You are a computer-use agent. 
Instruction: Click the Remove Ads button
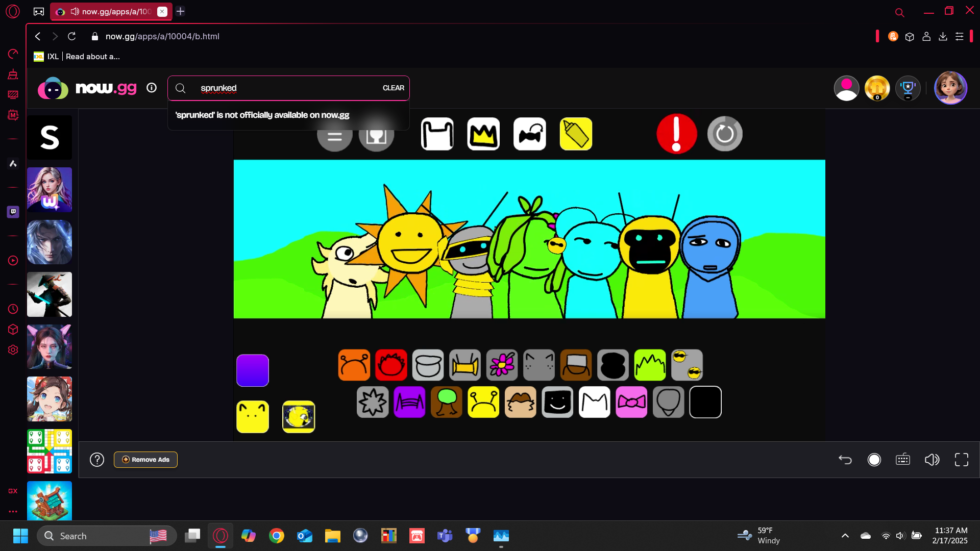click(x=145, y=460)
